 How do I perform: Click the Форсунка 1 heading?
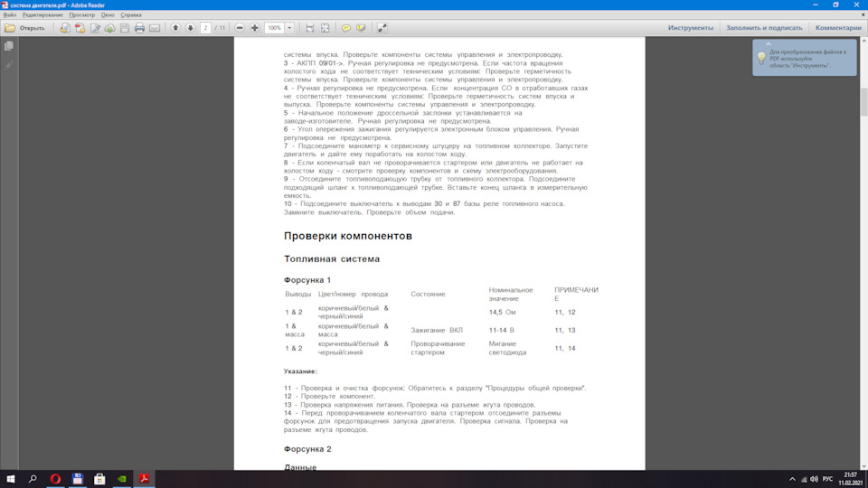click(307, 280)
